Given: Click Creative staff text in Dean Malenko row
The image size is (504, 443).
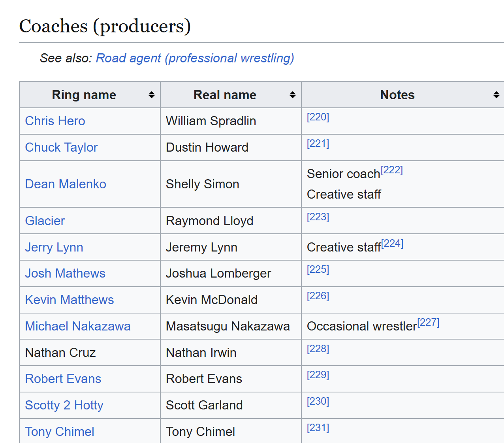Looking at the screenshot, I should [344, 194].
